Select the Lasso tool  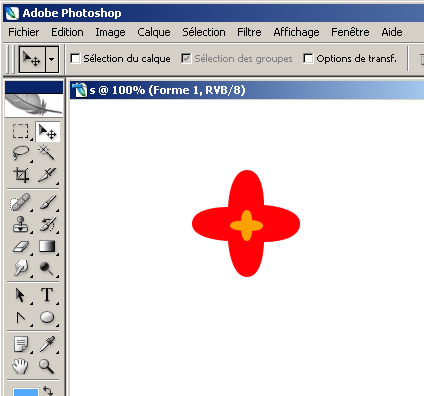(x=21, y=153)
